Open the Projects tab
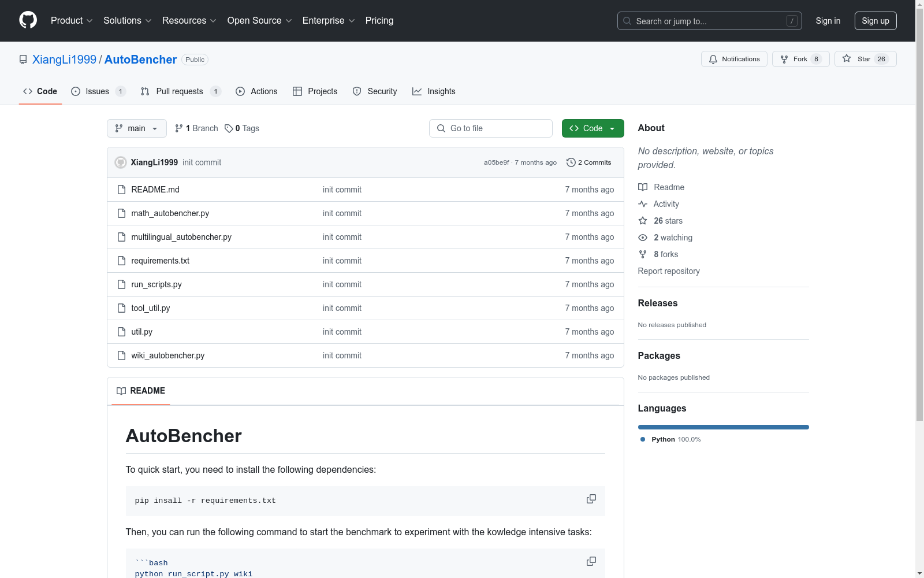The width and height of the screenshot is (924, 578). point(315,91)
